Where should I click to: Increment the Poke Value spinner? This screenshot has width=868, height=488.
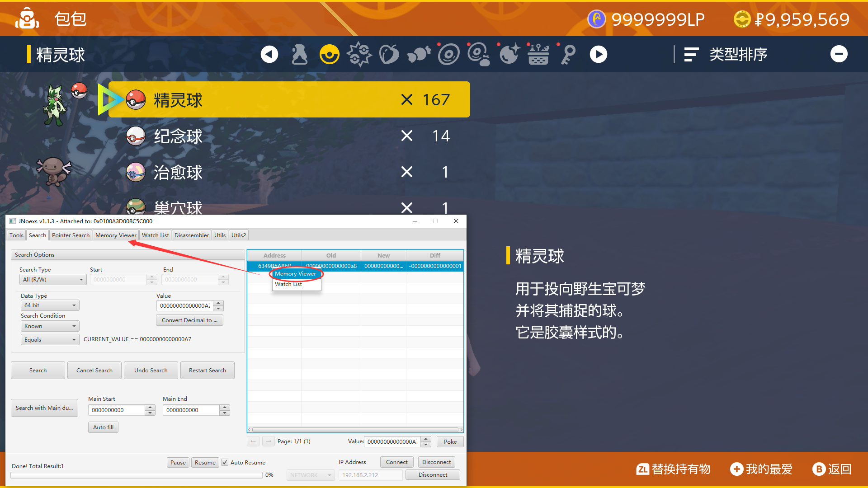(426, 439)
